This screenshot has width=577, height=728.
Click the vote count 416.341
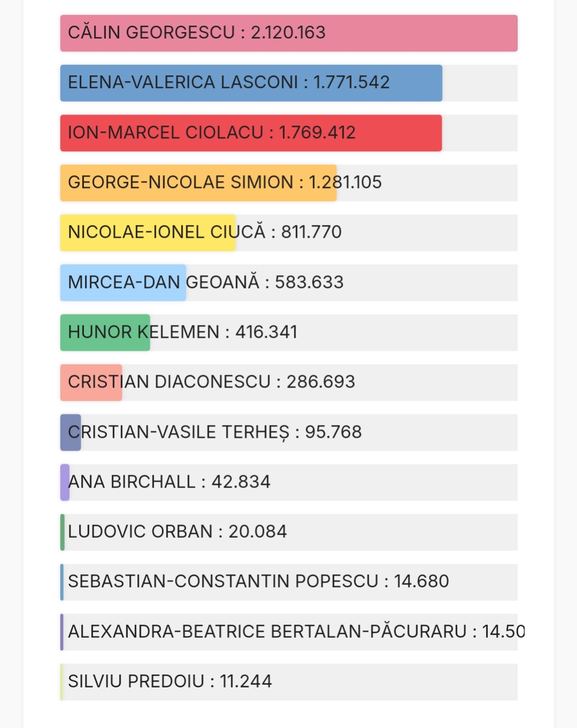pos(267,332)
